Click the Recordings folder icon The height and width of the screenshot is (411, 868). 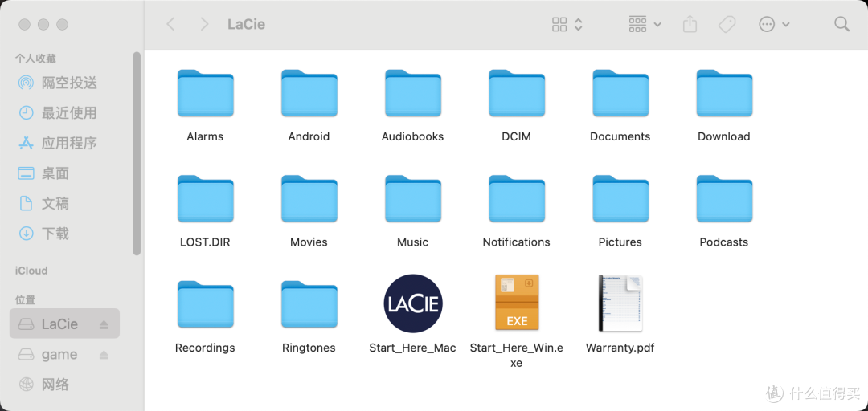[x=206, y=305]
